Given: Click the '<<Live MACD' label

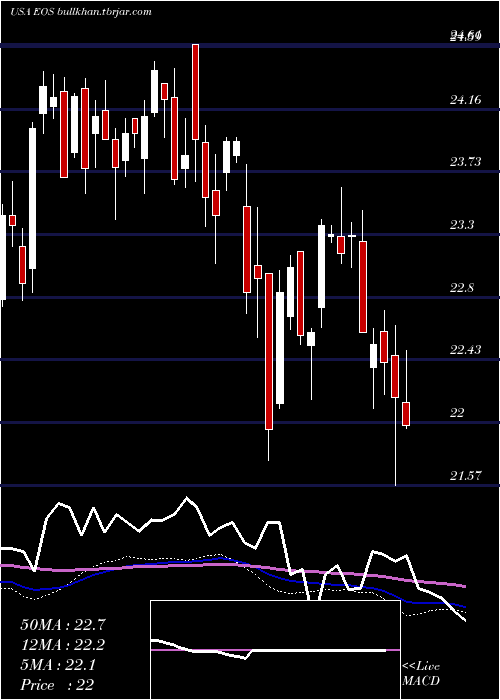Looking at the screenshot, I should 421,674.
